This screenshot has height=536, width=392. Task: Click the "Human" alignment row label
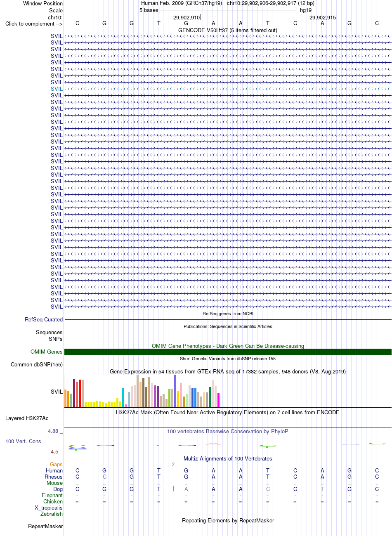point(54,470)
